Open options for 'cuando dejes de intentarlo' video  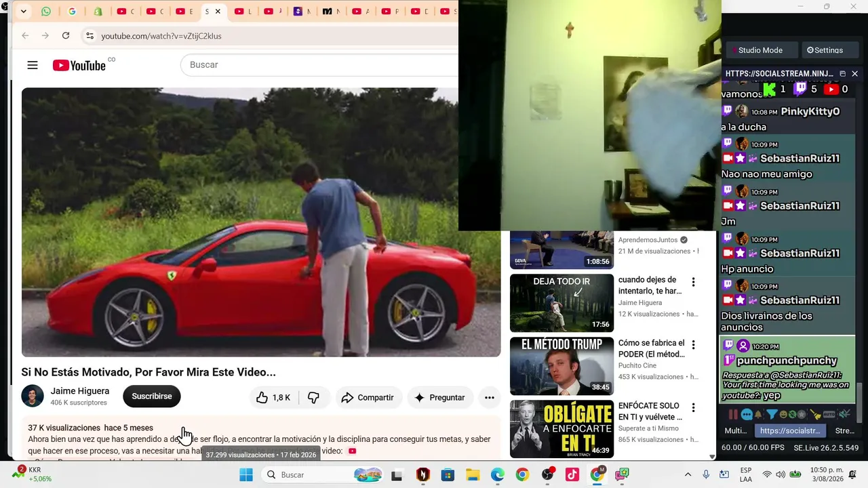click(x=693, y=282)
